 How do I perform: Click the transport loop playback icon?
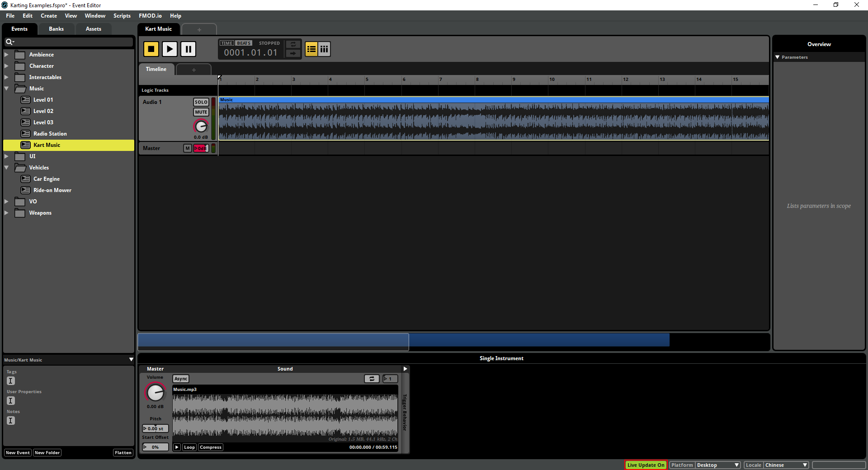292,45
